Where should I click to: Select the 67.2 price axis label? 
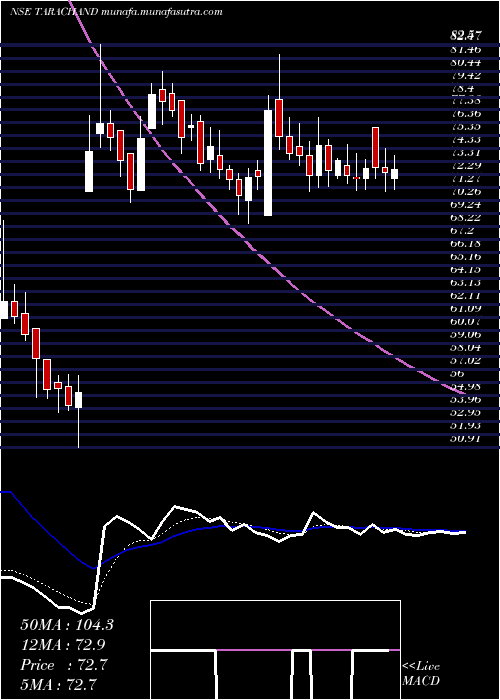click(x=463, y=231)
